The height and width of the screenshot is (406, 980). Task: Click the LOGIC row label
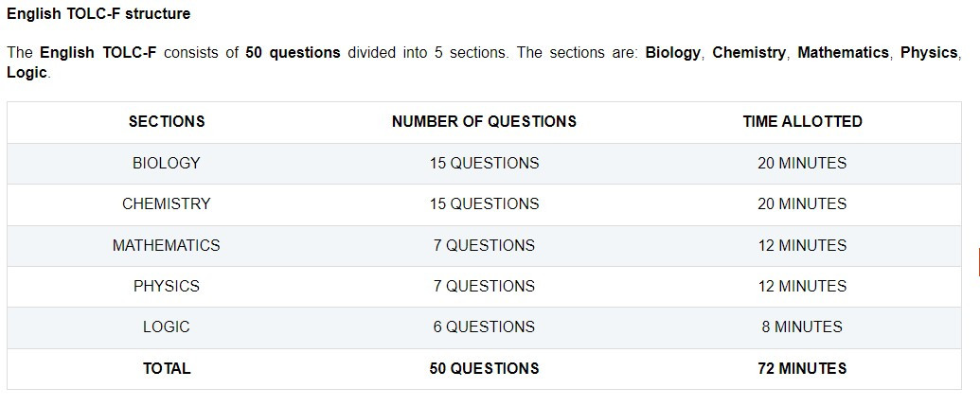pos(167,327)
